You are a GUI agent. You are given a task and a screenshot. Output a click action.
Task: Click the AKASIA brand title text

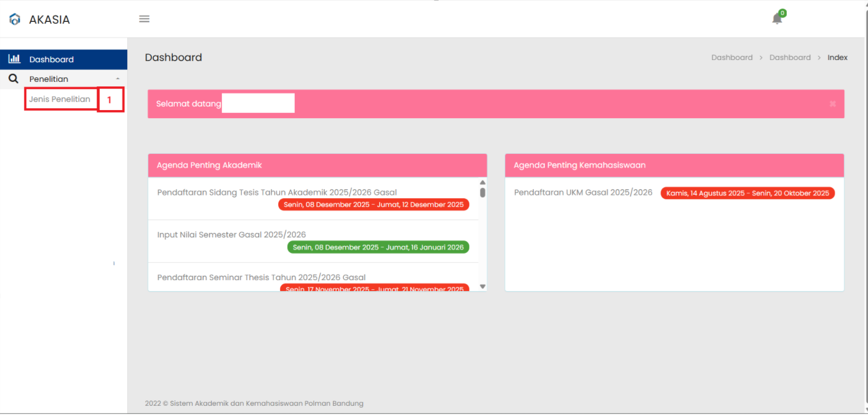[x=50, y=20]
